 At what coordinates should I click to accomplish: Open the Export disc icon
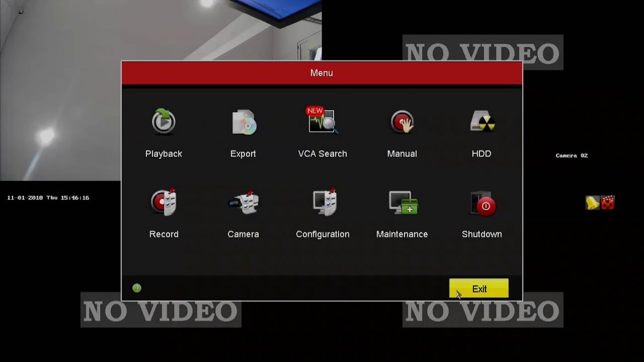[x=243, y=122]
